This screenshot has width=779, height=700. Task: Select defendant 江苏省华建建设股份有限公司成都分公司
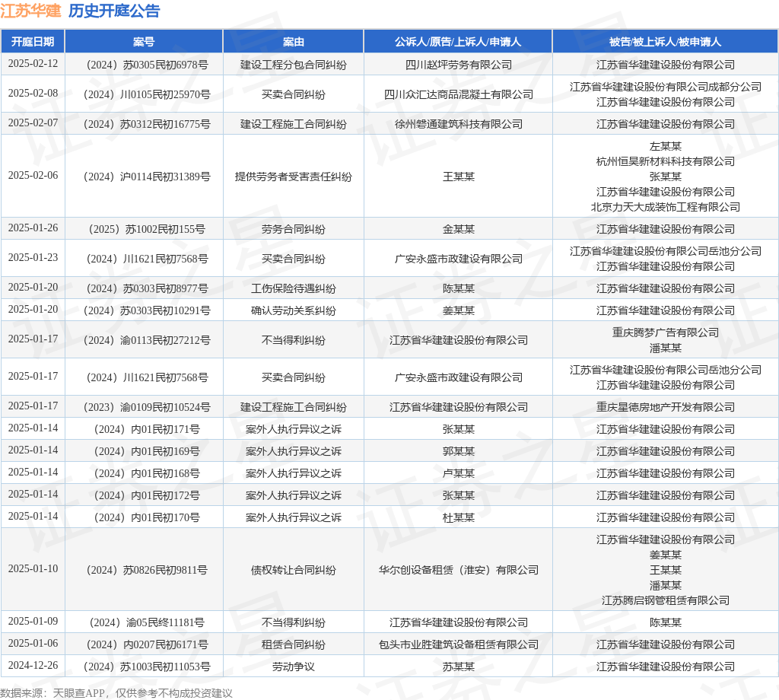coord(665,87)
